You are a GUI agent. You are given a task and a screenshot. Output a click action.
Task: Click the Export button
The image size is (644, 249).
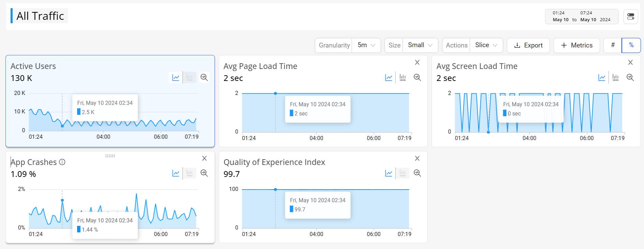(528, 45)
